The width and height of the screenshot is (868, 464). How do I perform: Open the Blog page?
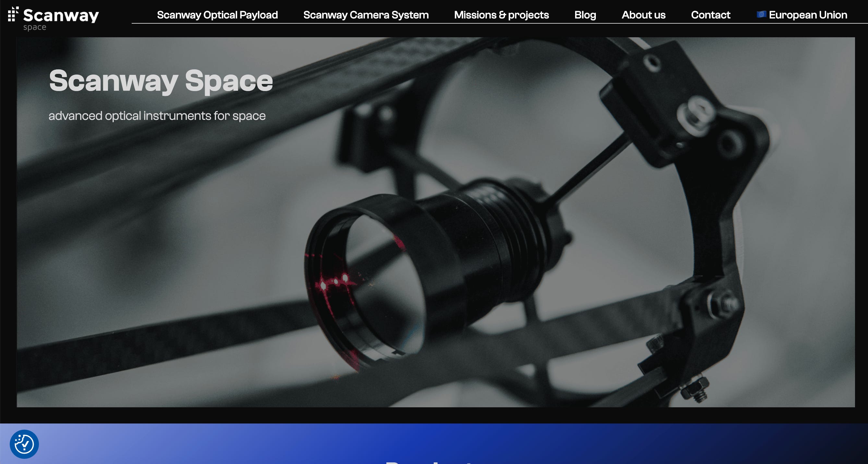point(585,15)
